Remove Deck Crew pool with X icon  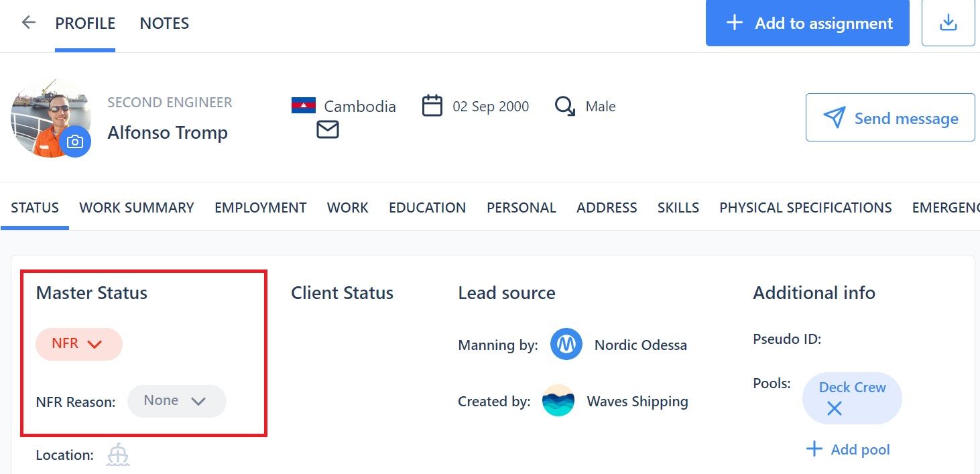[x=834, y=408]
